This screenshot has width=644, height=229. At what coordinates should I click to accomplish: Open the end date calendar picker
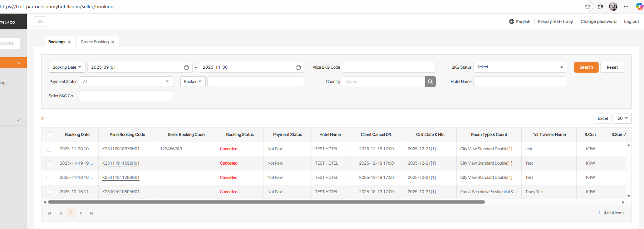(298, 67)
